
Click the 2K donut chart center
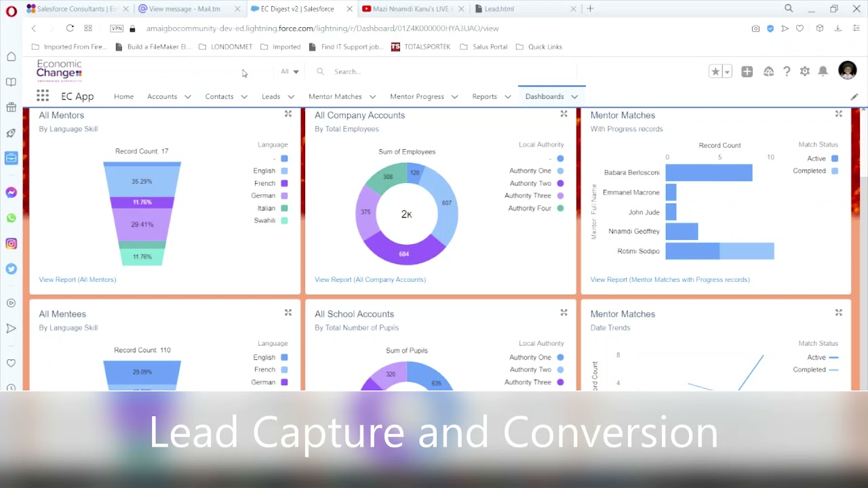[406, 214]
